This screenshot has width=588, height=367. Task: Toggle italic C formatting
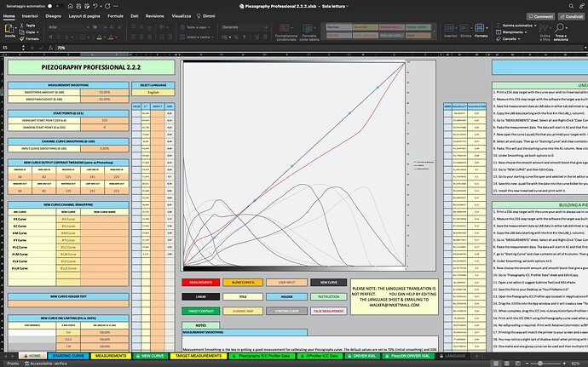(59, 37)
